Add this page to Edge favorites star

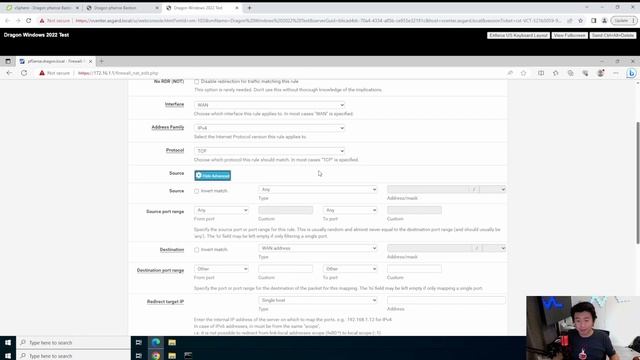(524, 73)
